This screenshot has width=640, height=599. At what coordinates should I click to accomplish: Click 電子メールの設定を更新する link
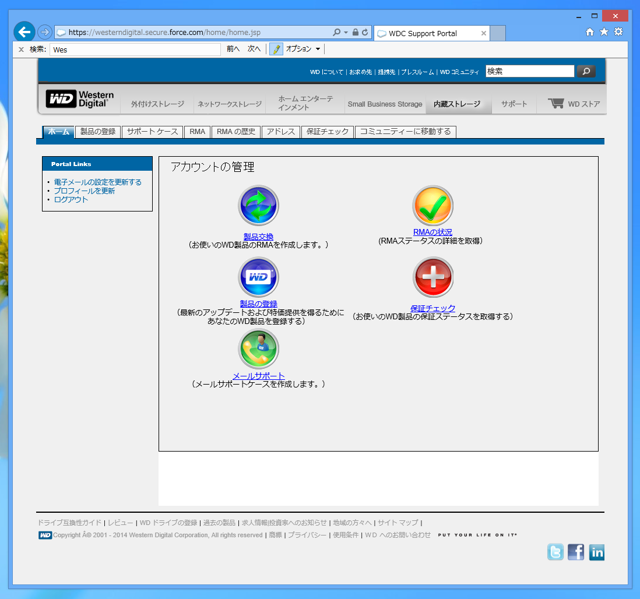(98, 182)
